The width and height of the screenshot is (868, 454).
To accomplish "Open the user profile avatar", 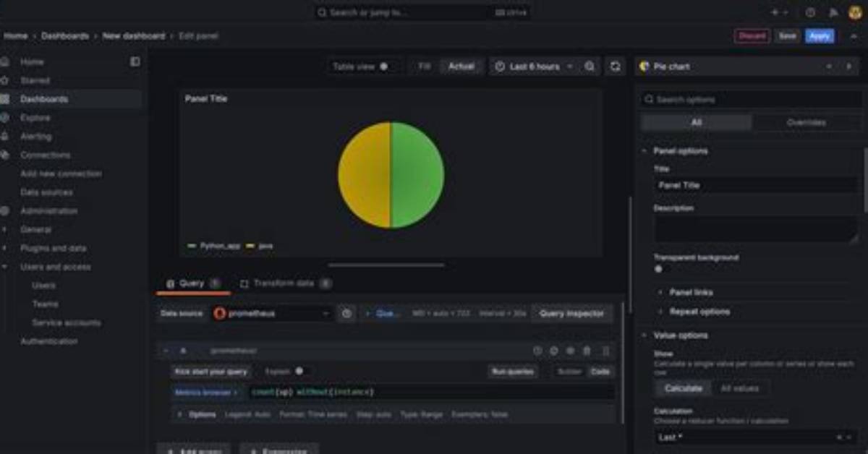I will [855, 12].
